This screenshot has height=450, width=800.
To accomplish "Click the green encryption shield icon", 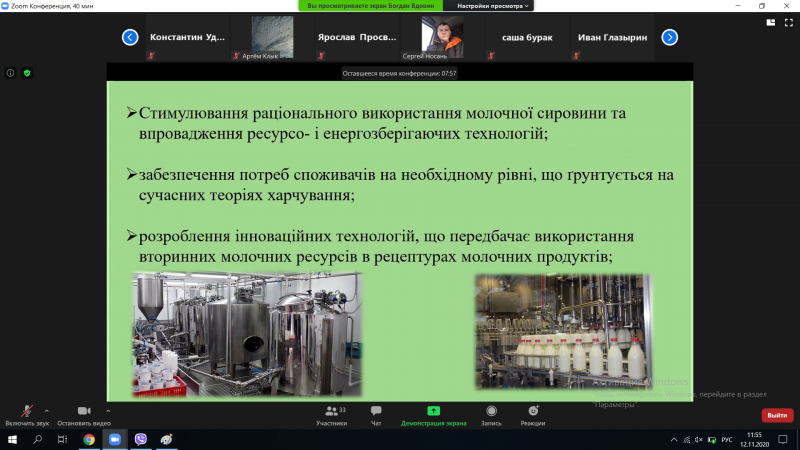I will tap(27, 73).
